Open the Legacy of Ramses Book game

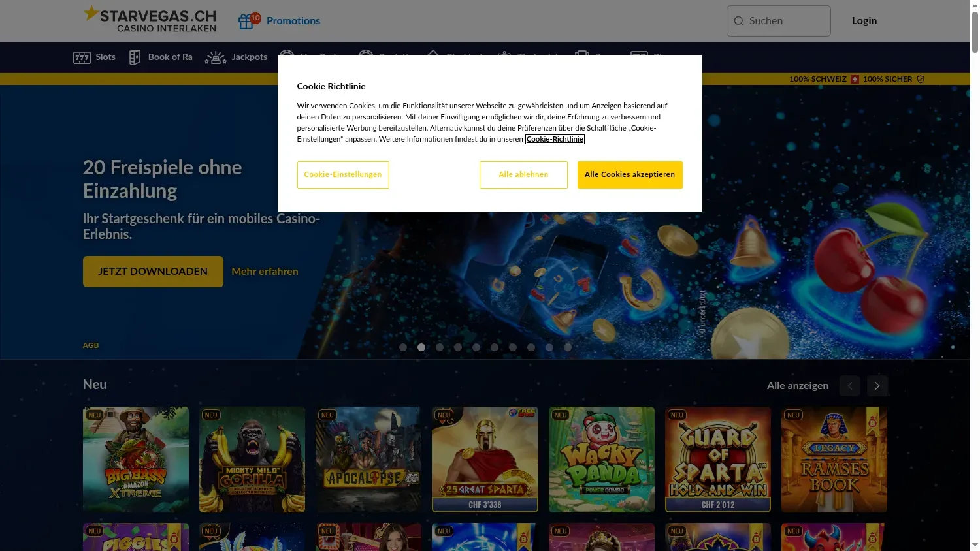point(834,460)
